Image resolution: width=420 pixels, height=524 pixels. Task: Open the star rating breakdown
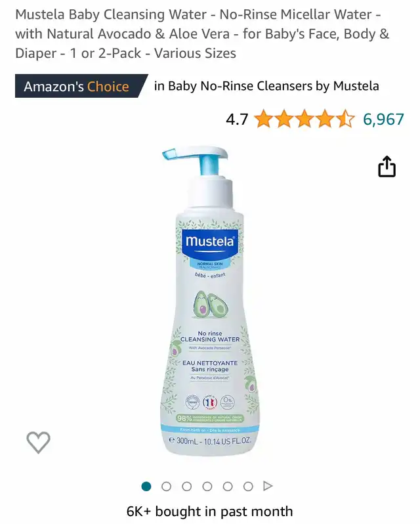(304, 120)
